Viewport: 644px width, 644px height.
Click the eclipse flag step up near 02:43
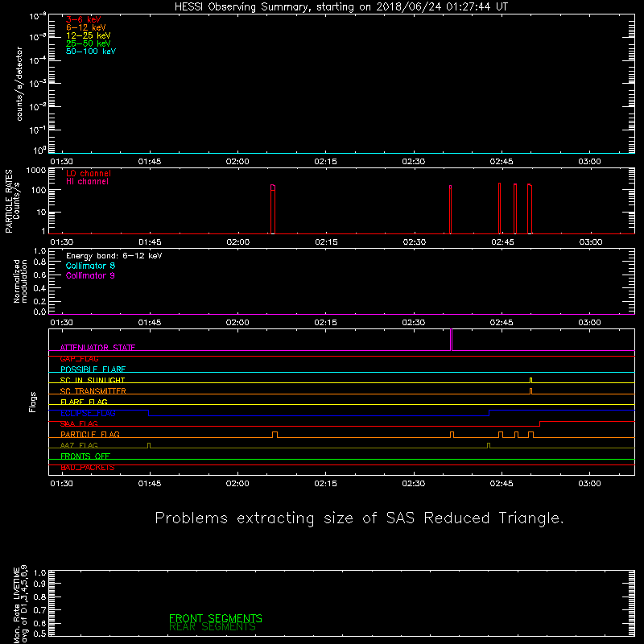pos(489,413)
